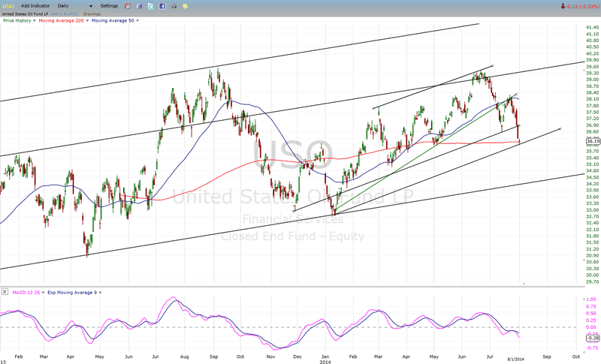The image size is (601, 364).
Task: Click the current price tag 36.19
Action: click(593, 142)
